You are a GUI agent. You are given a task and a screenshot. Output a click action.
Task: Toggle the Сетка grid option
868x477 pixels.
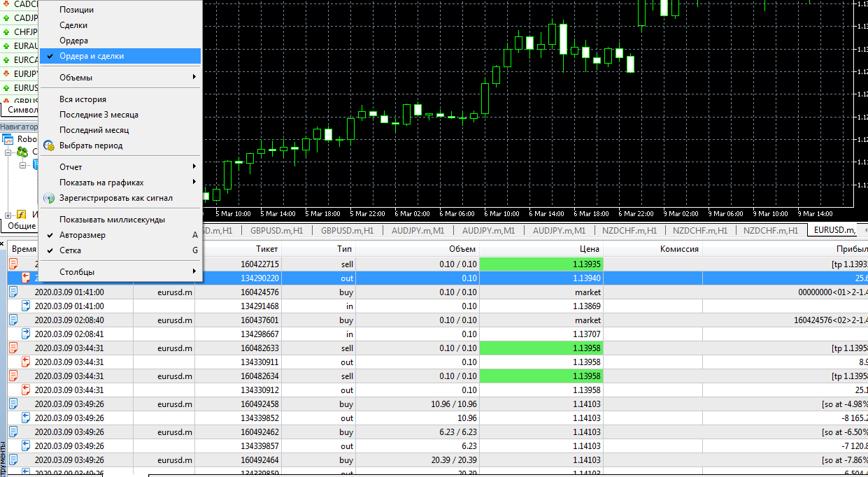pyautogui.click(x=120, y=250)
